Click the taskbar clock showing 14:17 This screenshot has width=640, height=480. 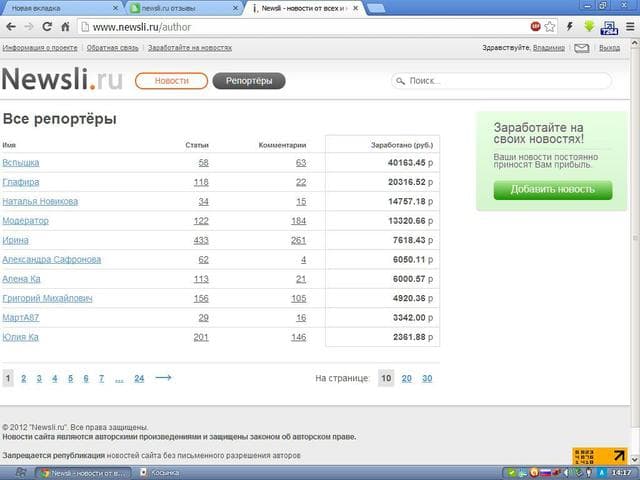(x=622, y=473)
